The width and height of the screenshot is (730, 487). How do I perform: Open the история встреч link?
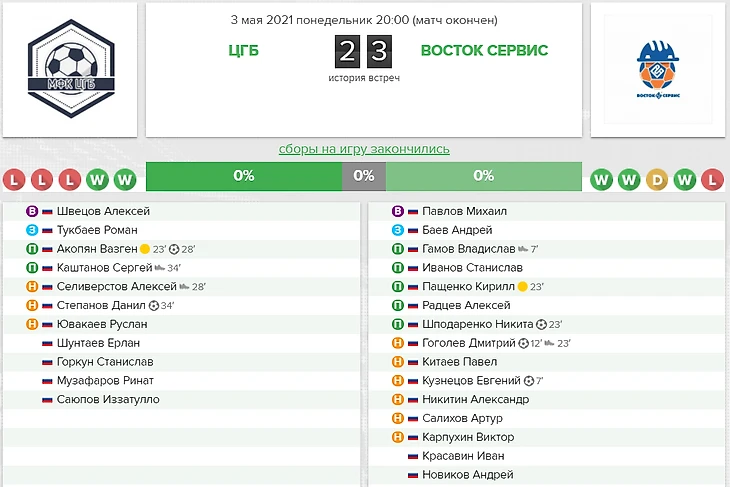(364, 77)
